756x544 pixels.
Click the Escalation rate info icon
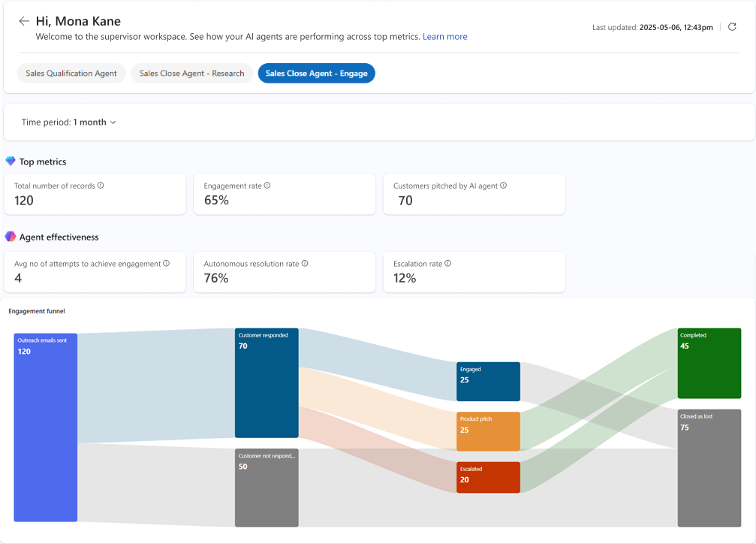pyautogui.click(x=447, y=263)
